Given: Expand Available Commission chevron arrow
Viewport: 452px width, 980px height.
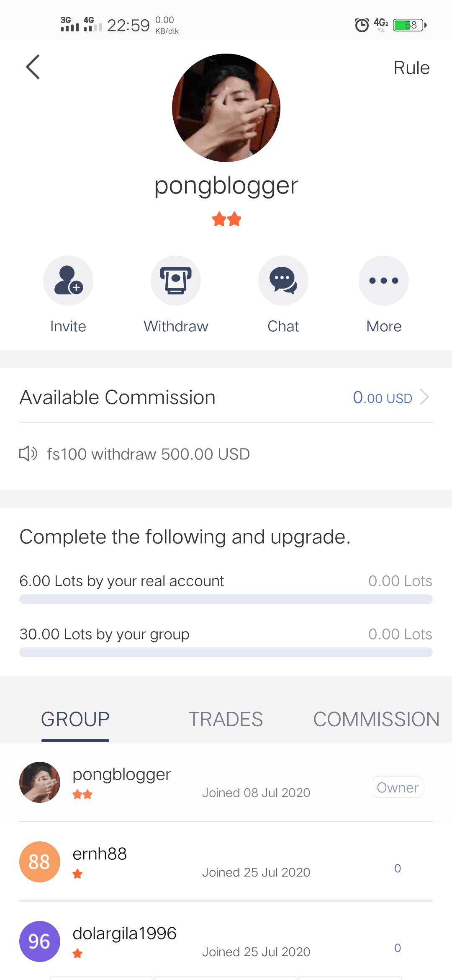Looking at the screenshot, I should point(424,397).
